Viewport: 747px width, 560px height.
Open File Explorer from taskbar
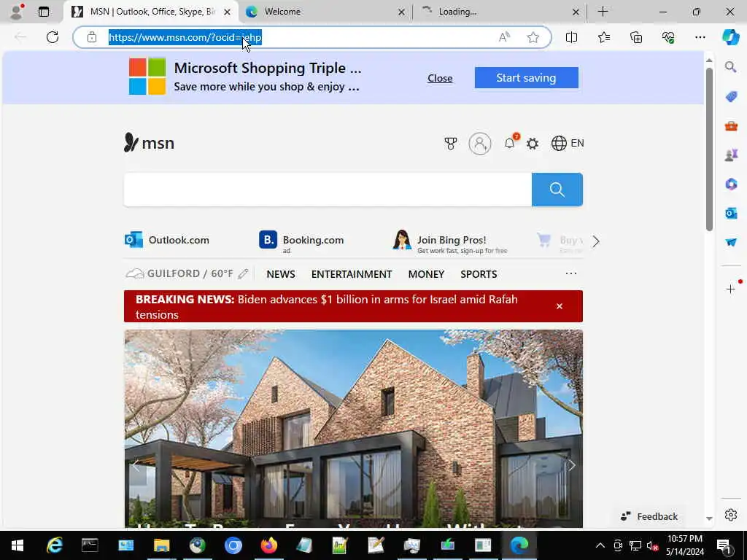(x=161, y=545)
